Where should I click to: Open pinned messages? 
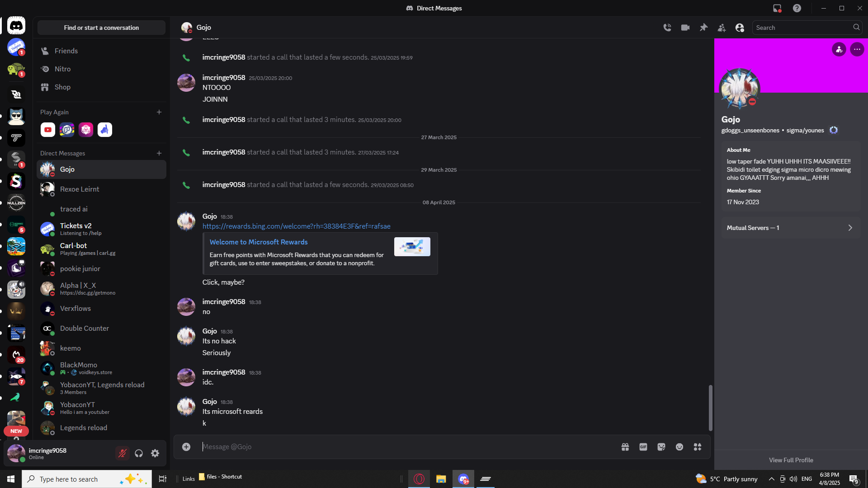[703, 28]
